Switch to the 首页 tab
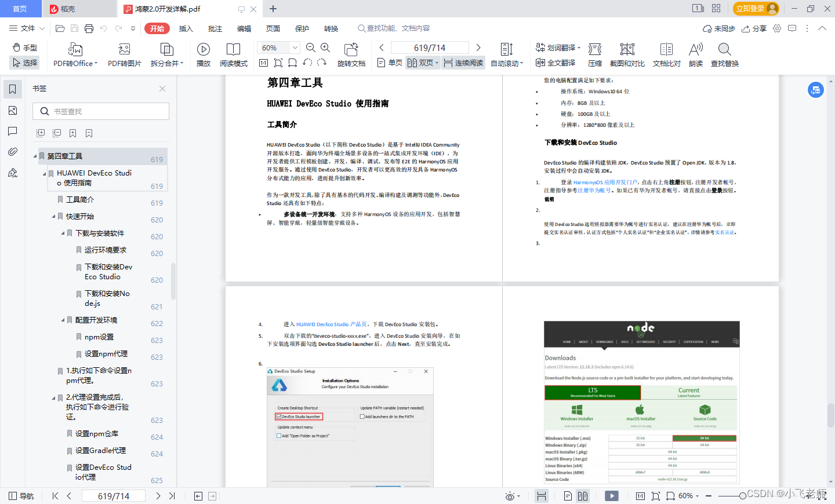The image size is (835, 504). click(20, 9)
